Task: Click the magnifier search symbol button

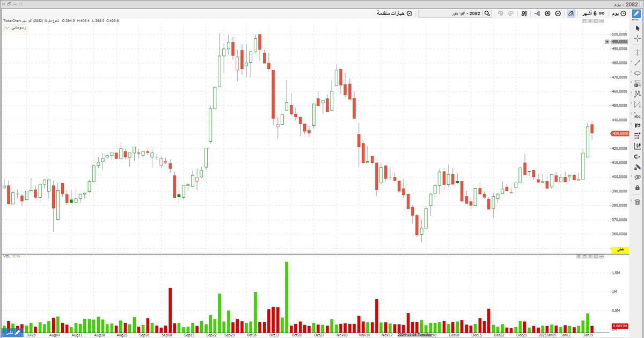Action: click(x=487, y=13)
